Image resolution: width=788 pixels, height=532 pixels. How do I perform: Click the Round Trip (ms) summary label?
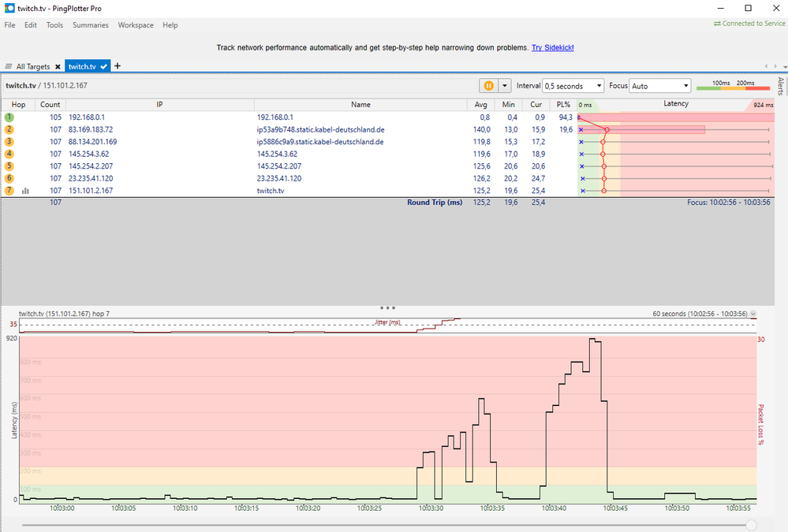[435, 203]
